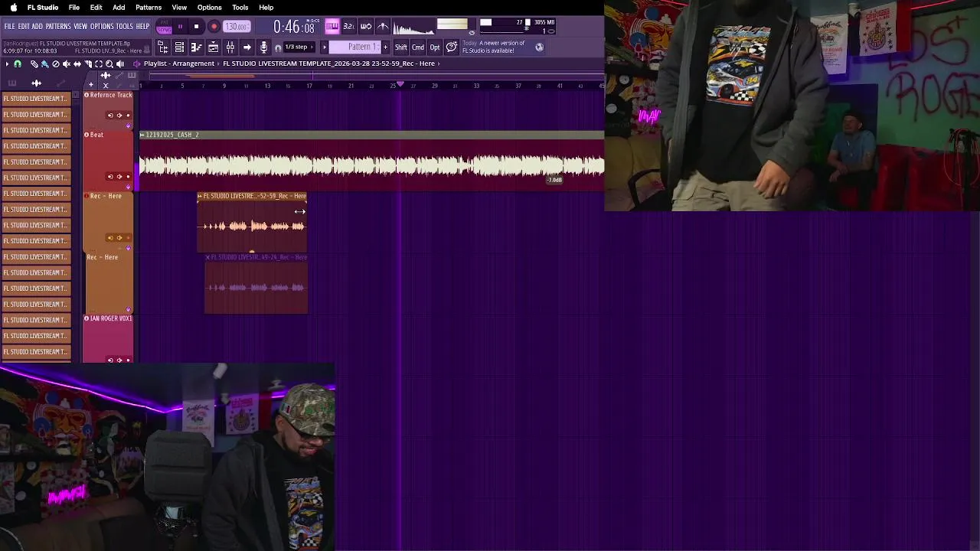
Task: Show audio clips in the picker panel
Action: point(36,83)
